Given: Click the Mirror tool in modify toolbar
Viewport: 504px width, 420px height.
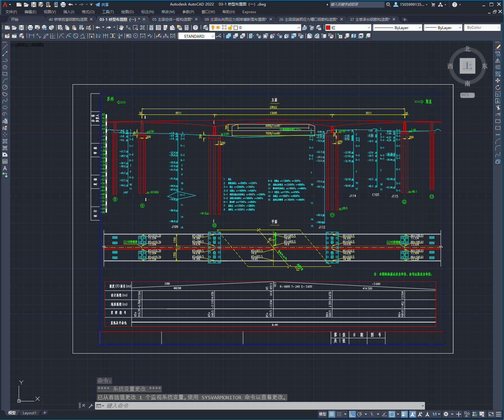Looking at the screenshot, I should click(498, 60).
